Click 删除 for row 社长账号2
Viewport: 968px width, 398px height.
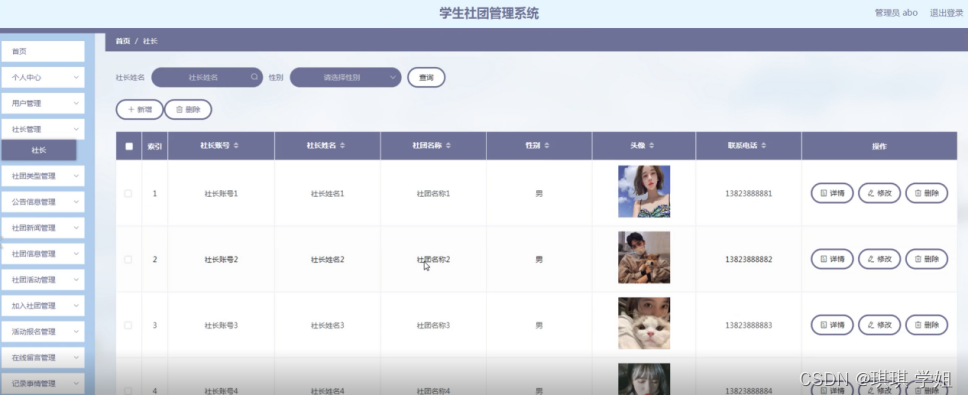coord(927,259)
